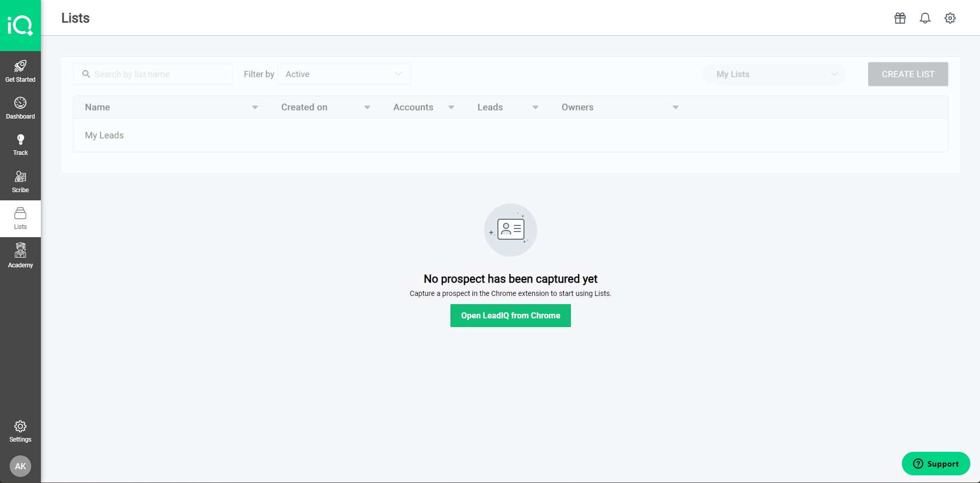The height and width of the screenshot is (483, 980).
Task: Go to the Dashboard section
Action: [x=20, y=108]
